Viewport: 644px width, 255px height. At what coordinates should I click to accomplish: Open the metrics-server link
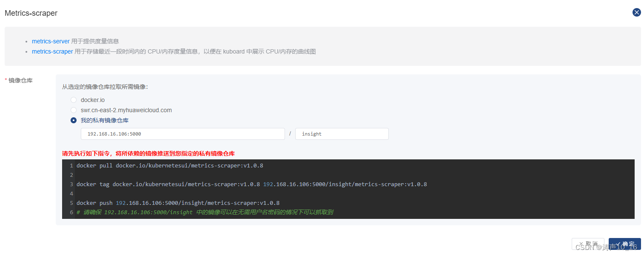[x=51, y=41]
